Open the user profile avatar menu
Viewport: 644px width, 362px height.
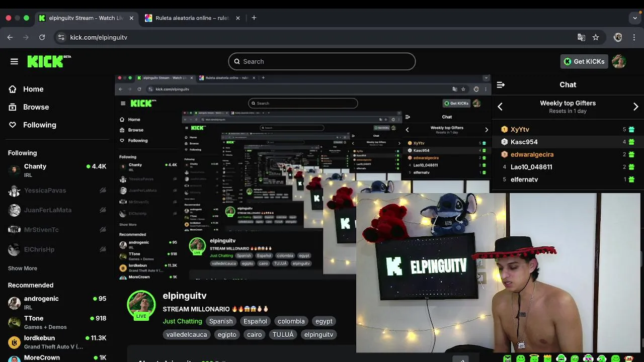coord(619,61)
